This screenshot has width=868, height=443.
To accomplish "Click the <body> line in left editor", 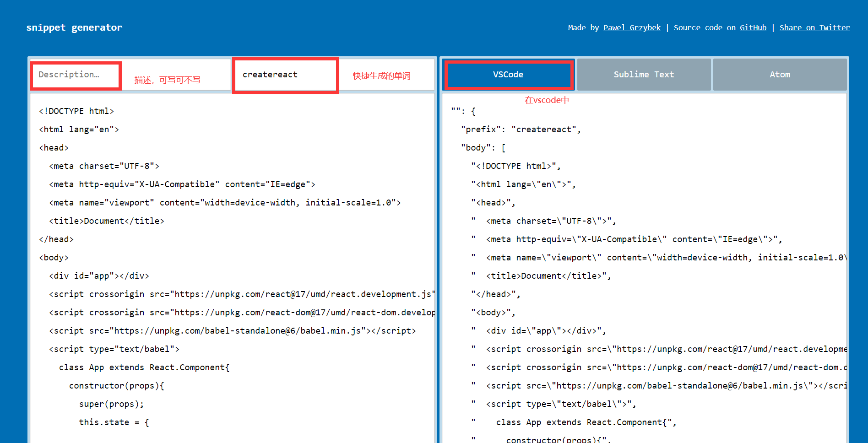I will (54, 258).
